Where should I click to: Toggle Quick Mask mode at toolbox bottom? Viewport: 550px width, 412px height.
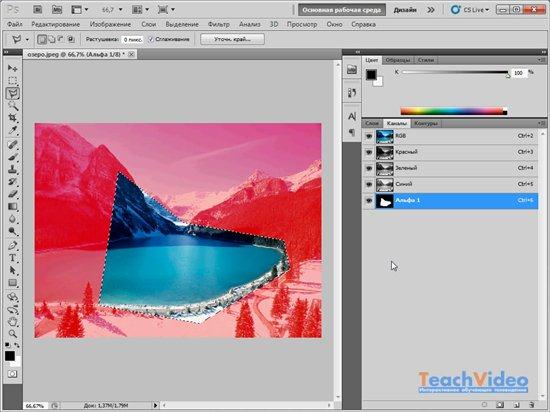click(x=12, y=374)
